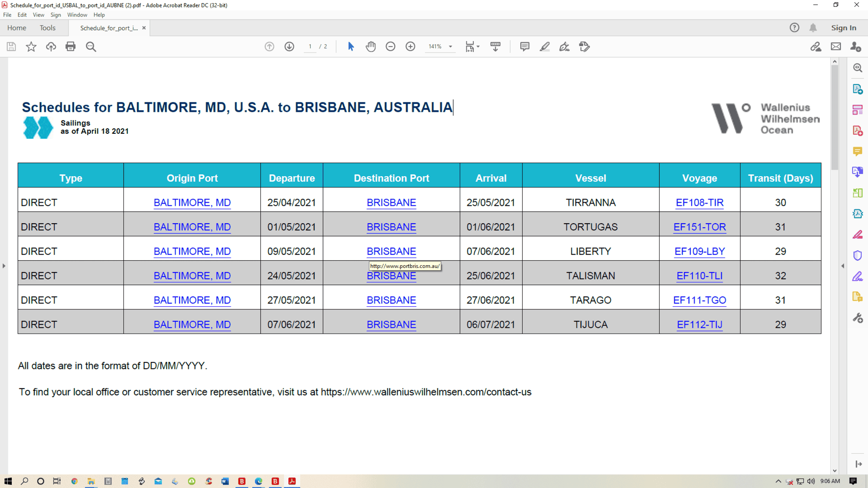
Task: Expand the left navigation pane
Action: [x=4, y=266]
